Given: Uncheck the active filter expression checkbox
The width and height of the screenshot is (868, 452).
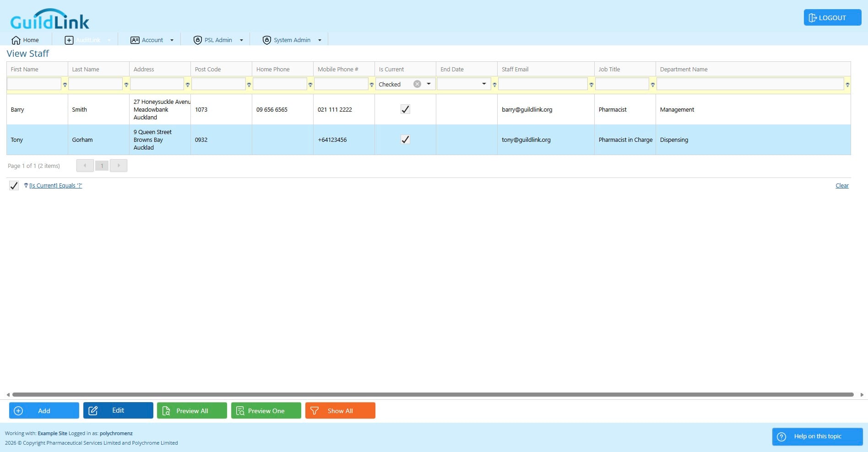Looking at the screenshot, I should (x=14, y=185).
